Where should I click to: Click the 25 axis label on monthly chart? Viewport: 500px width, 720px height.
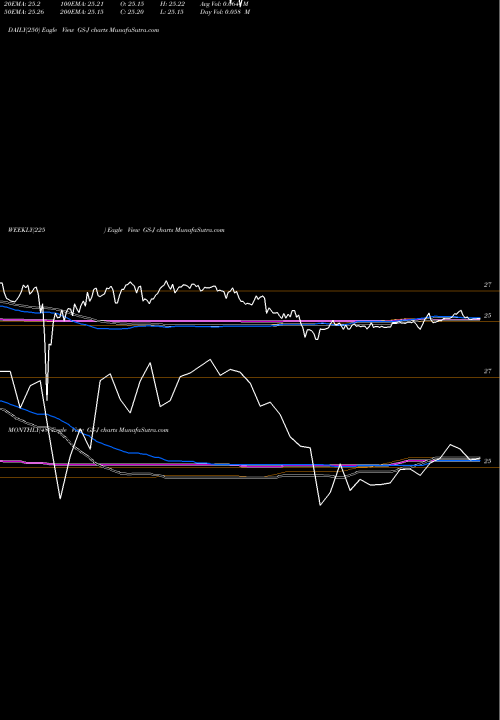tap(487, 461)
